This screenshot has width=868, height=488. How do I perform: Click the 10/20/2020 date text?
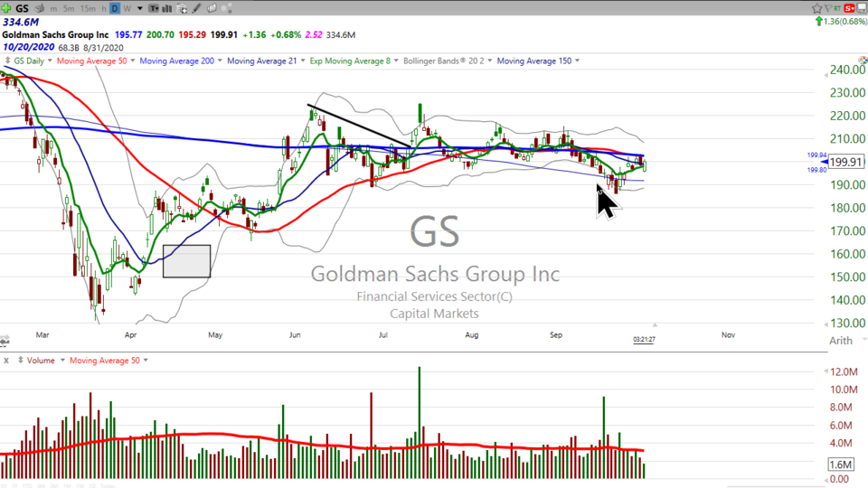(29, 47)
